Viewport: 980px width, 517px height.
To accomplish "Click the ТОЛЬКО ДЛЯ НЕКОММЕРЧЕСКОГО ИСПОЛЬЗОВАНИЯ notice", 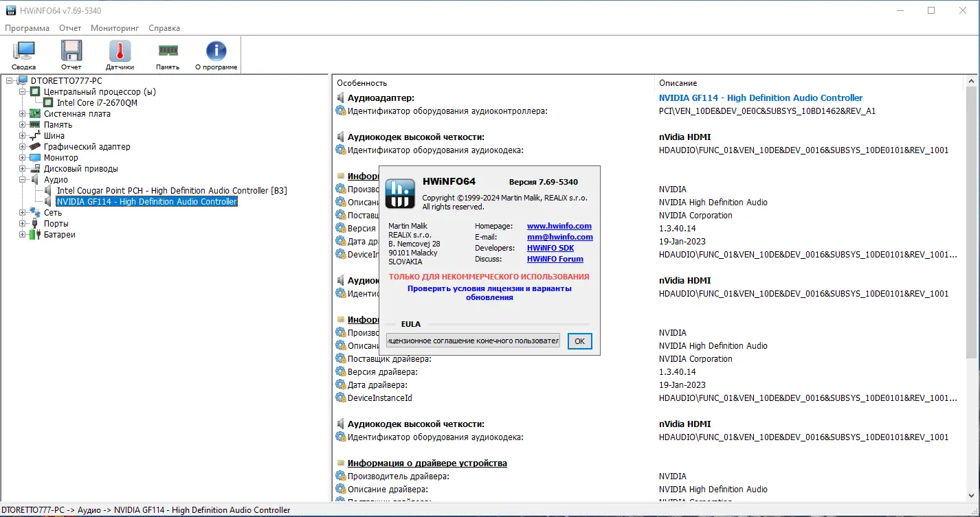I will (x=489, y=277).
